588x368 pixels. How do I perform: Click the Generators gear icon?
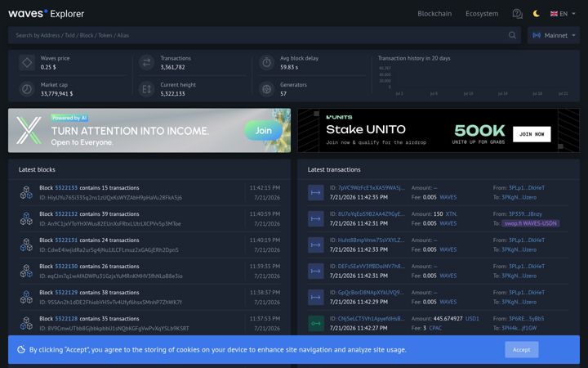(266, 89)
